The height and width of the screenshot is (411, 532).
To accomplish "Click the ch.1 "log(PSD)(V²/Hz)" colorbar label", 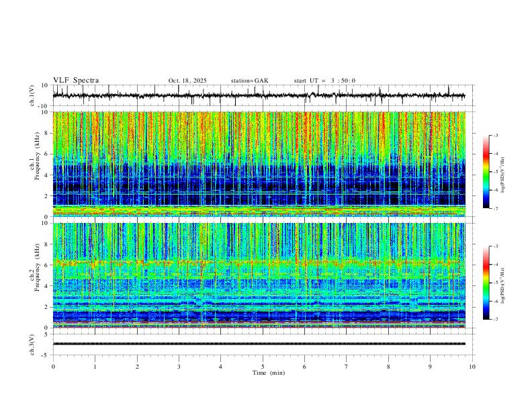I will tap(502, 175).
